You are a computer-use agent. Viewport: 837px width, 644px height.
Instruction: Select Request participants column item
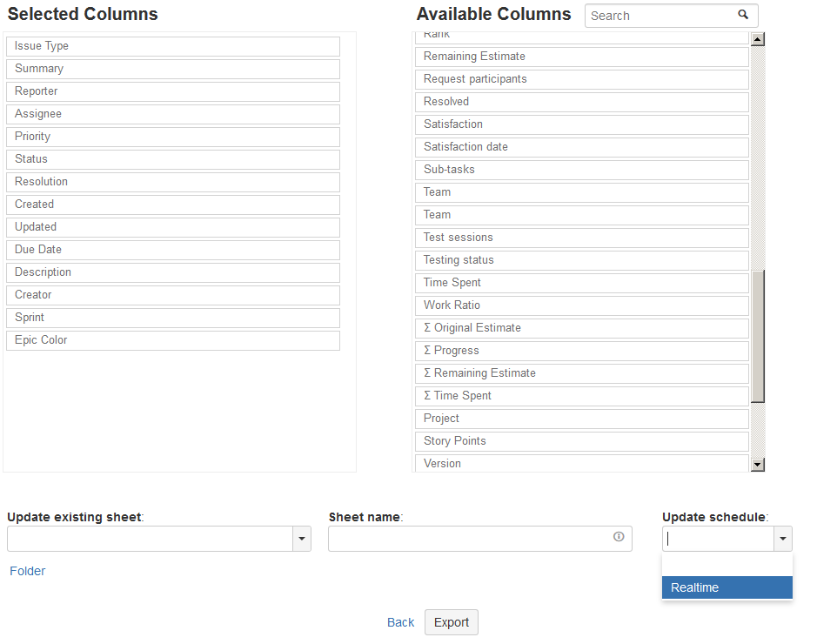(x=581, y=79)
